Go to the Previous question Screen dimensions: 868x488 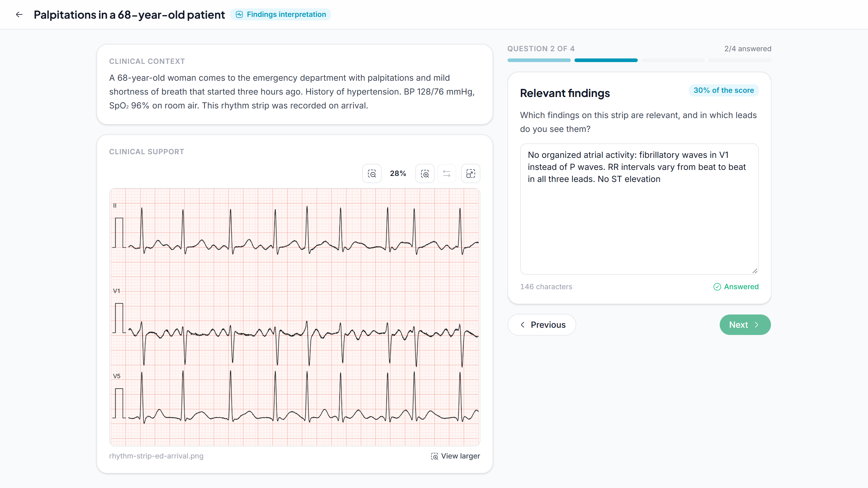(x=542, y=325)
